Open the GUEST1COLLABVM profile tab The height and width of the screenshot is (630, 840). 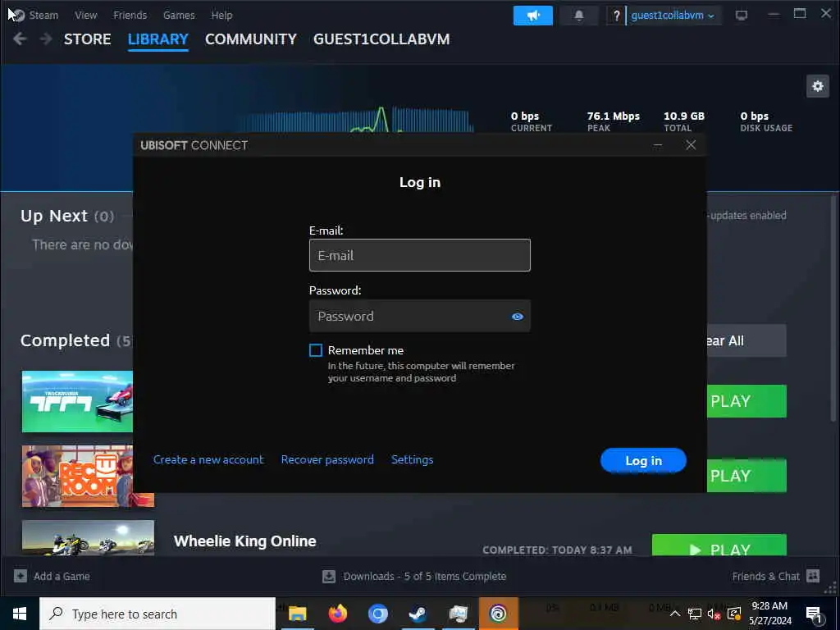[x=381, y=39]
